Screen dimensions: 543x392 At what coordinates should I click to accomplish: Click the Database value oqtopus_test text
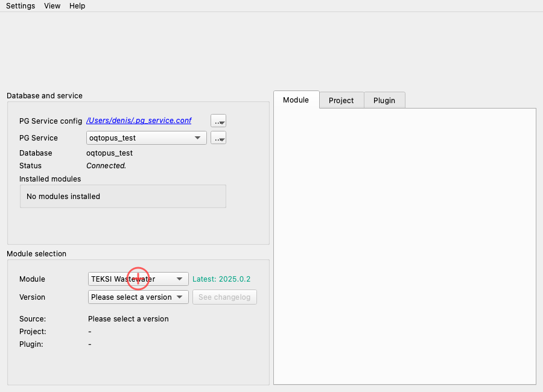[109, 153]
